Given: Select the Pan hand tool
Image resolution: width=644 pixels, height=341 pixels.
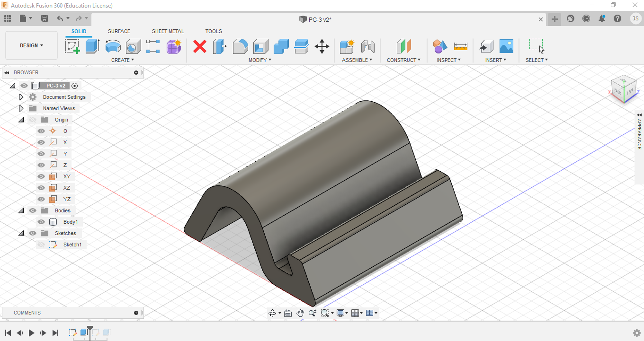Looking at the screenshot, I should point(300,313).
